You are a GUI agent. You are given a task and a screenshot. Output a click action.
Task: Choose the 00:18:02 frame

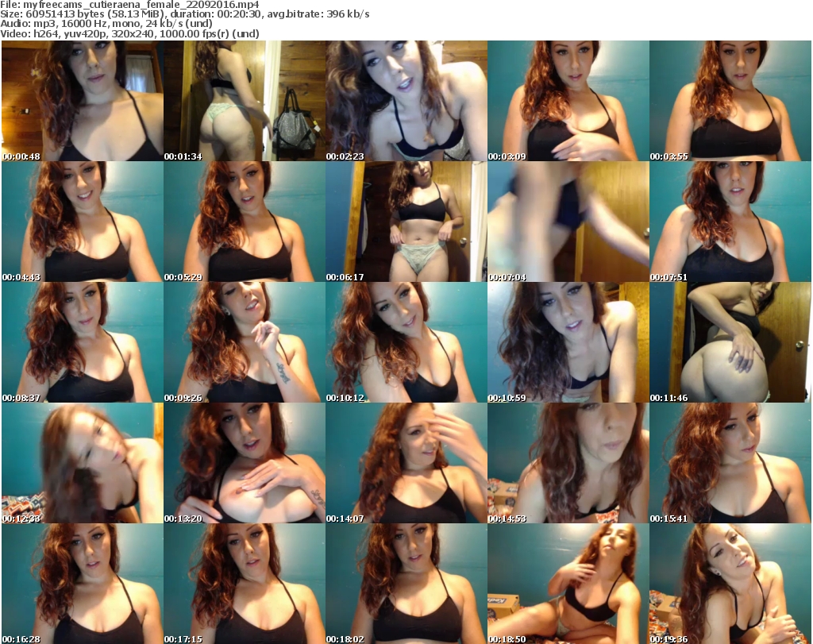[406, 584]
